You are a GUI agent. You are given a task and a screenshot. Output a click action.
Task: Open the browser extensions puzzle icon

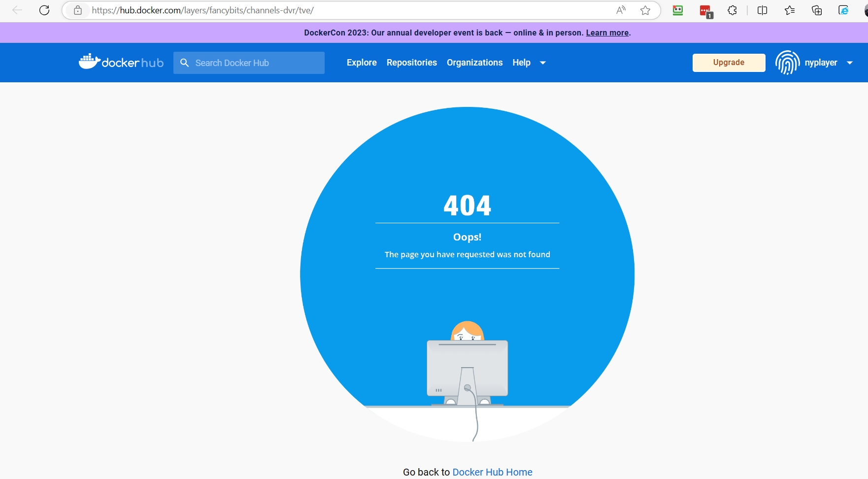[733, 10]
